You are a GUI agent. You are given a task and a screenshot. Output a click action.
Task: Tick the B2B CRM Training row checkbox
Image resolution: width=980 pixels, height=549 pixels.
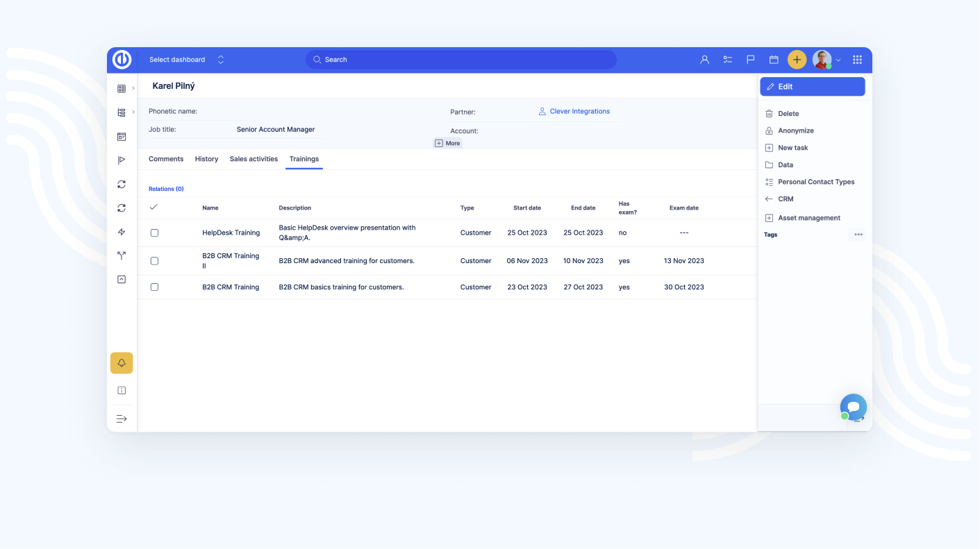pos(154,287)
